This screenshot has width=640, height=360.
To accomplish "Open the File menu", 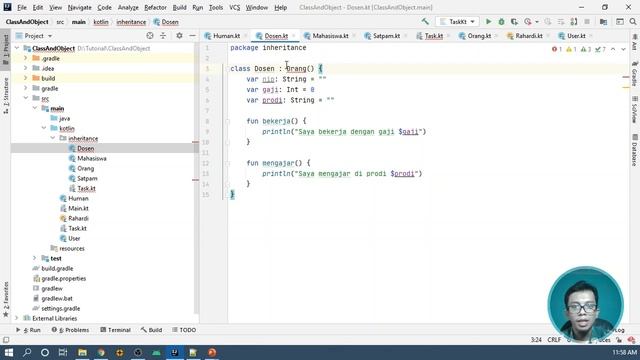I will click(22, 7).
